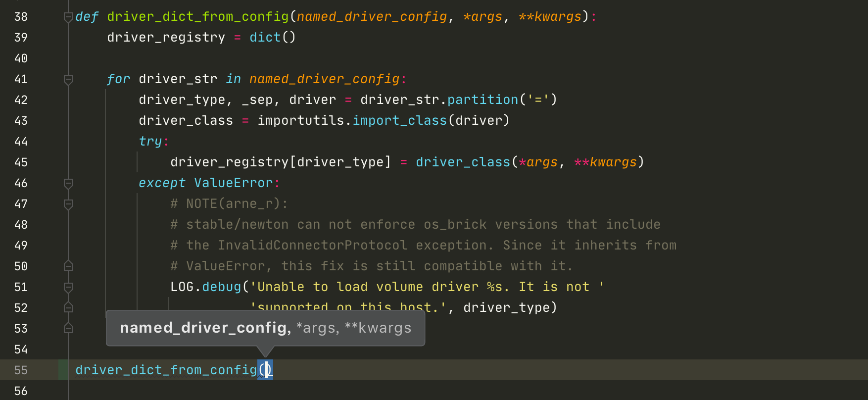
Task: Click **kwargs in the parameter hint popup
Action: coord(378,328)
